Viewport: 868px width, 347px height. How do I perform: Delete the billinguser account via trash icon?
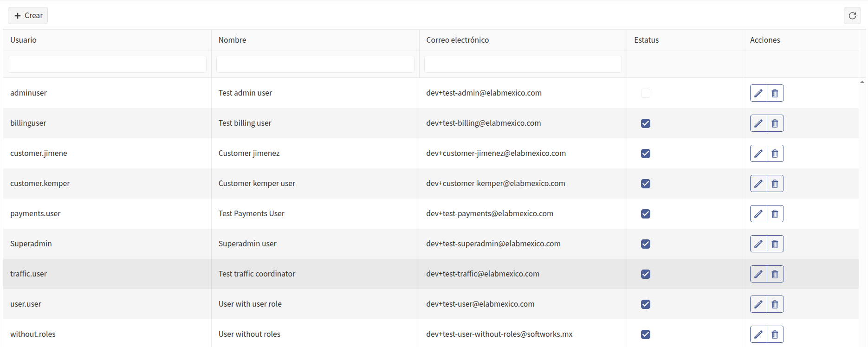[x=775, y=123]
